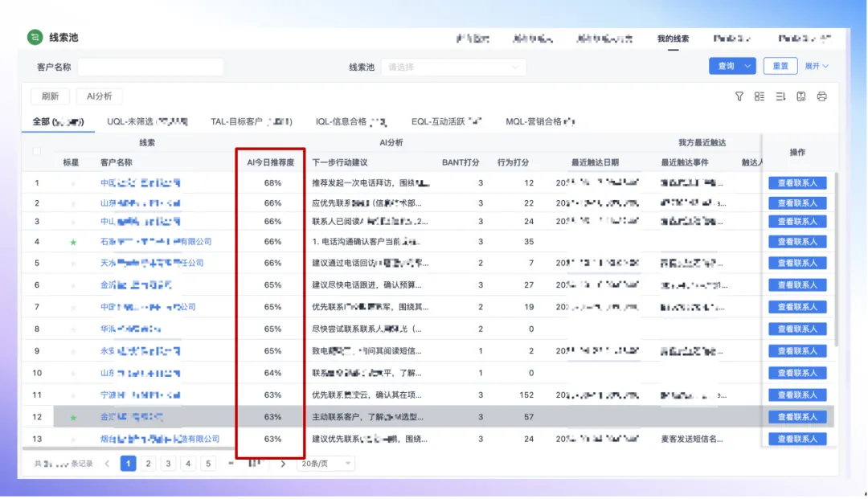The height and width of the screenshot is (499, 868).
Task: Click 查看联系人 for row 4
Action: click(798, 242)
